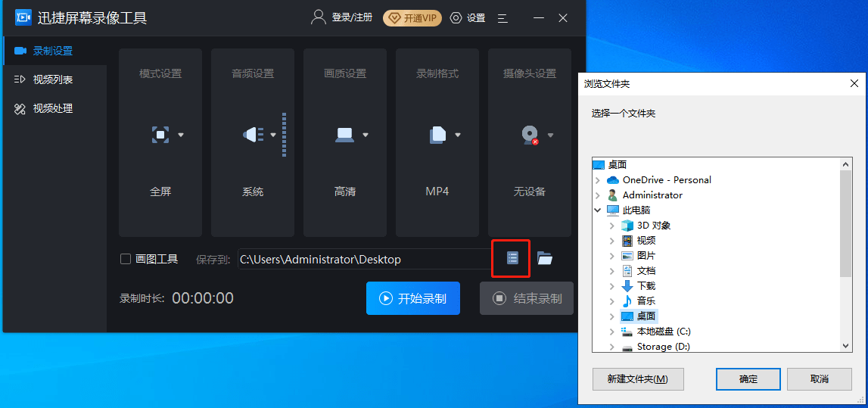Select the 系统 audio label
This screenshot has height=408, width=868.
pos(253,192)
